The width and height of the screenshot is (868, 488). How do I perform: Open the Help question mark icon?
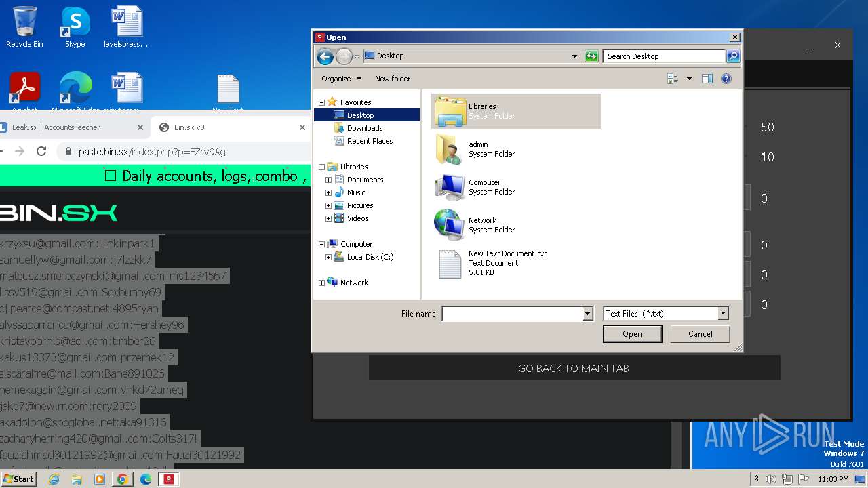tap(726, 79)
